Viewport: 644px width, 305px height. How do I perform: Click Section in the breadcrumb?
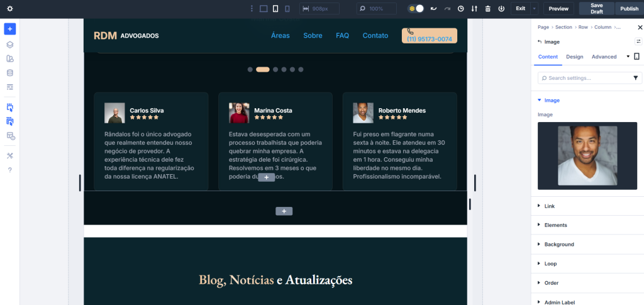[x=563, y=27]
